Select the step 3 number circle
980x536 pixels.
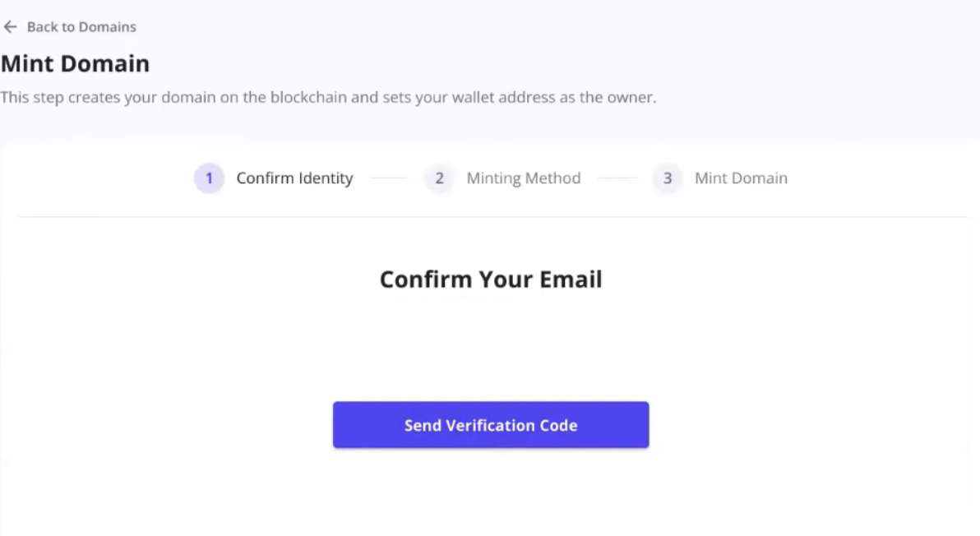tap(667, 178)
